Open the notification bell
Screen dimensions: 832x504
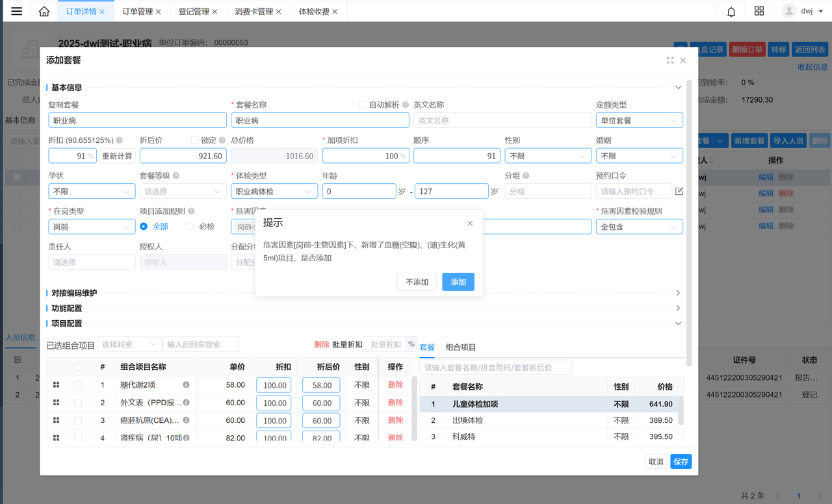[x=731, y=11]
